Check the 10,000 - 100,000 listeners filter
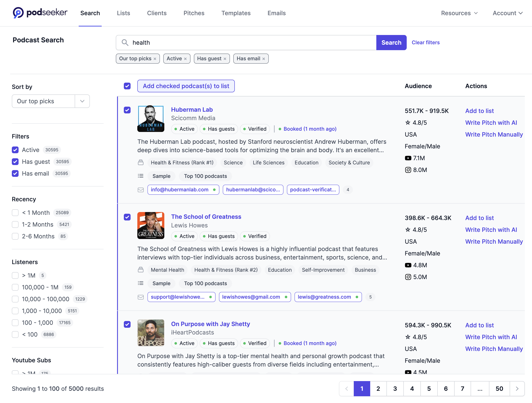The width and height of the screenshot is (532, 403). coord(15,299)
